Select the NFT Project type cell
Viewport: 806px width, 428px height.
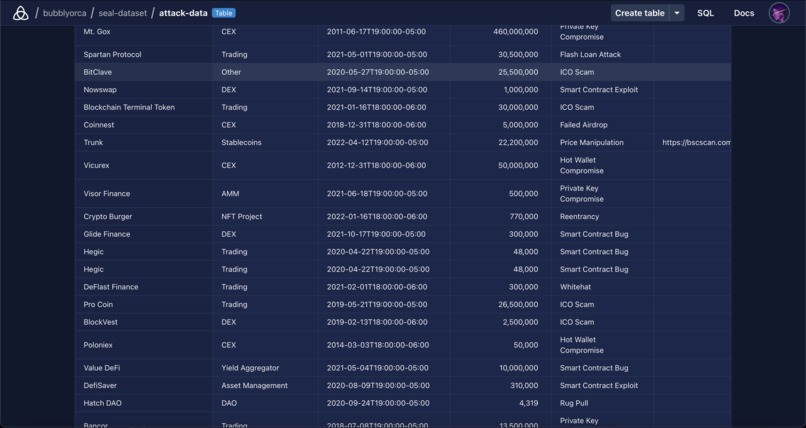(x=266, y=216)
